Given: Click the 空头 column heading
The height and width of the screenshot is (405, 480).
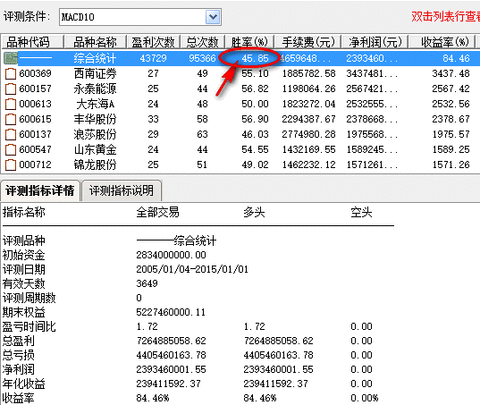Looking at the screenshot, I should [361, 212].
